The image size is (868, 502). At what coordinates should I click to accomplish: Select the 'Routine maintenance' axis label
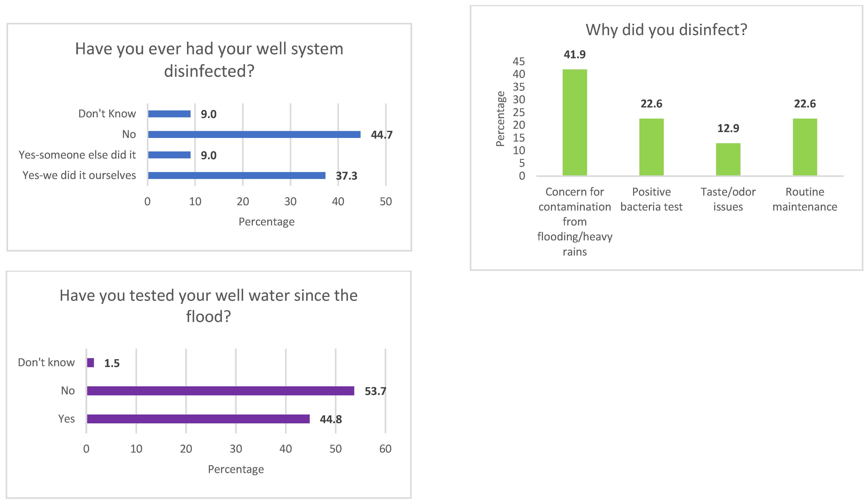pyautogui.click(x=805, y=199)
